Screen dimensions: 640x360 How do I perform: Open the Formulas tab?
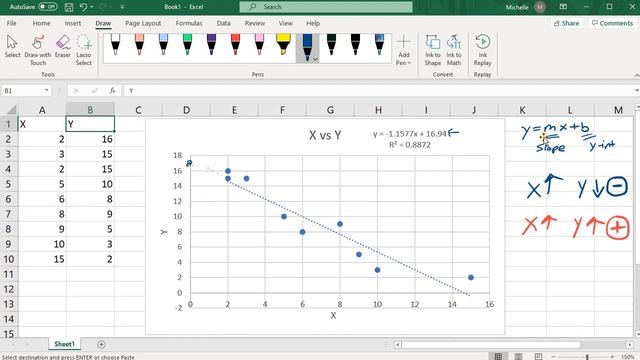pyautogui.click(x=189, y=23)
